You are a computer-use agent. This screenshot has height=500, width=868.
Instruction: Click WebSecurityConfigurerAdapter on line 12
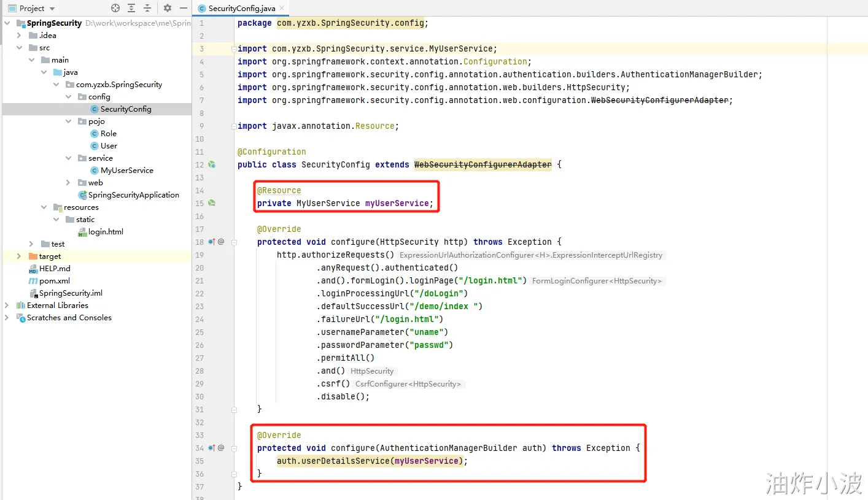pos(483,164)
